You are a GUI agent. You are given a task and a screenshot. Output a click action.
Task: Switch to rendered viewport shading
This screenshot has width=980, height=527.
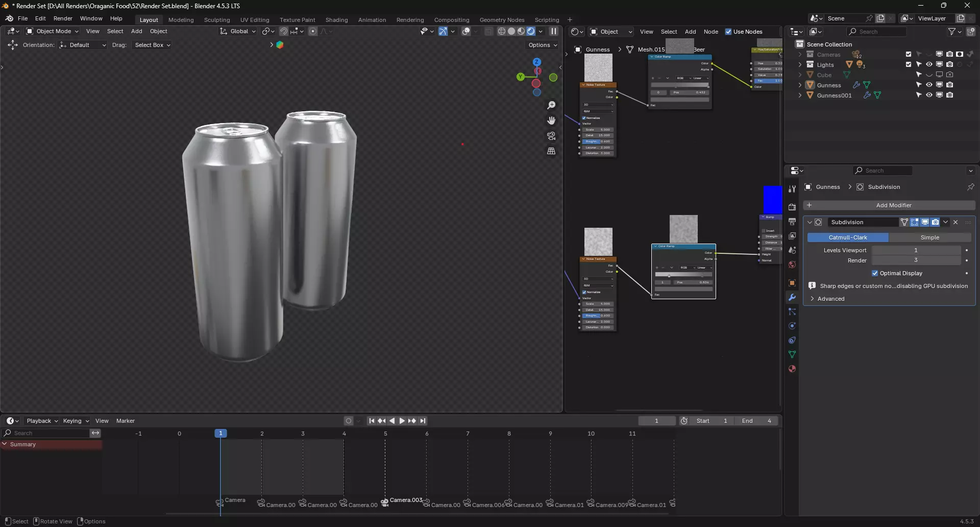pos(531,31)
